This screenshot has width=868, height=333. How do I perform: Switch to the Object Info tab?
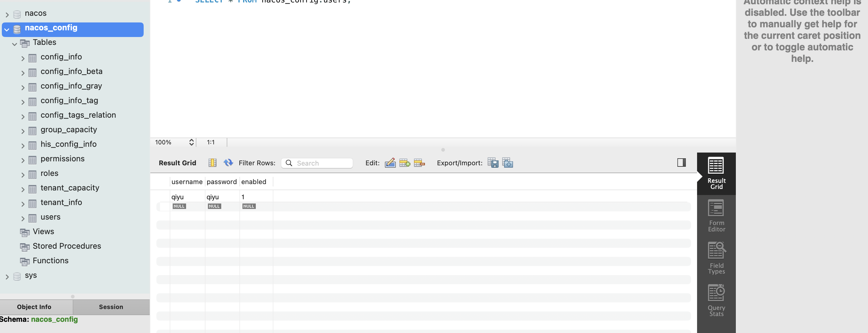tap(34, 307)
